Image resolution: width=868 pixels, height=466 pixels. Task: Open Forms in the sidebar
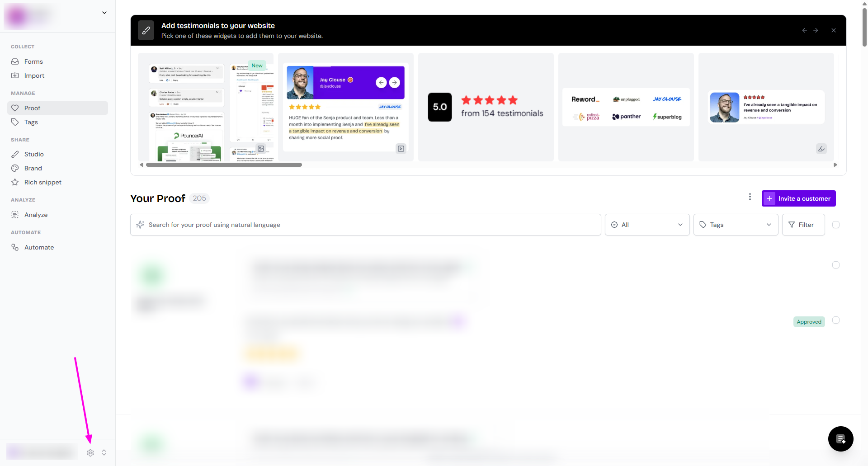coord(33,61)
